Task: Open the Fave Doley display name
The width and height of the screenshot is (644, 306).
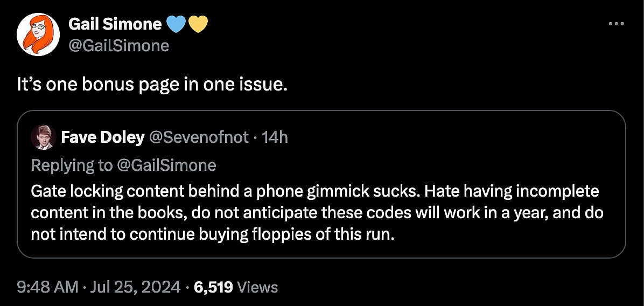Action: [102, 137]
